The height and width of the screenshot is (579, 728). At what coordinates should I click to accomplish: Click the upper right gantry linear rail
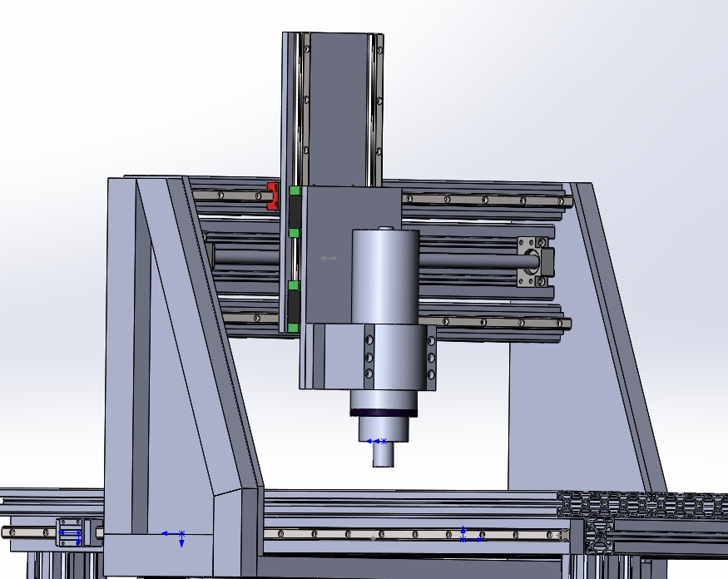tap(488, 200)
